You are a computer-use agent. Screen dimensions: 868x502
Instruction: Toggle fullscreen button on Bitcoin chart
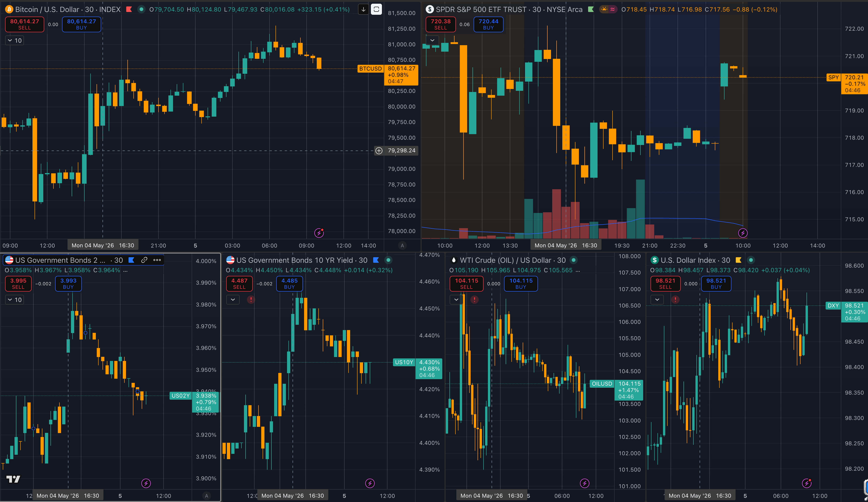[x=376, y=9]
